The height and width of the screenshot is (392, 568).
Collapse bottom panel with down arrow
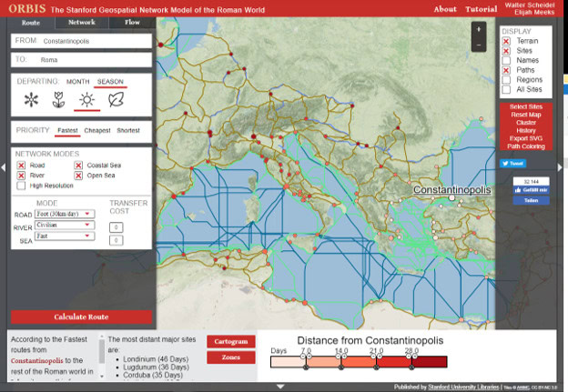click(280, 387)
